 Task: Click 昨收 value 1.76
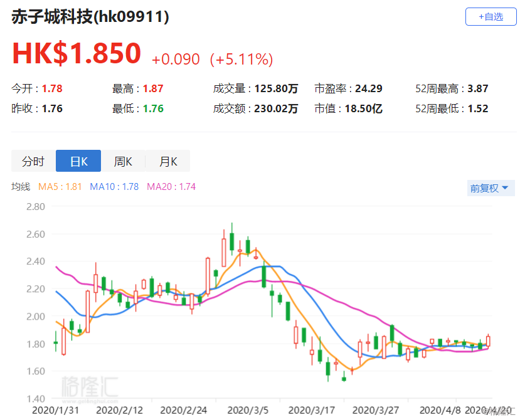tap(52, 108)
